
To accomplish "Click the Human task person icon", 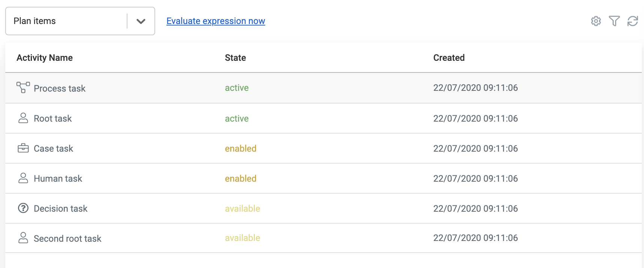I will click(x=23, y=178).
